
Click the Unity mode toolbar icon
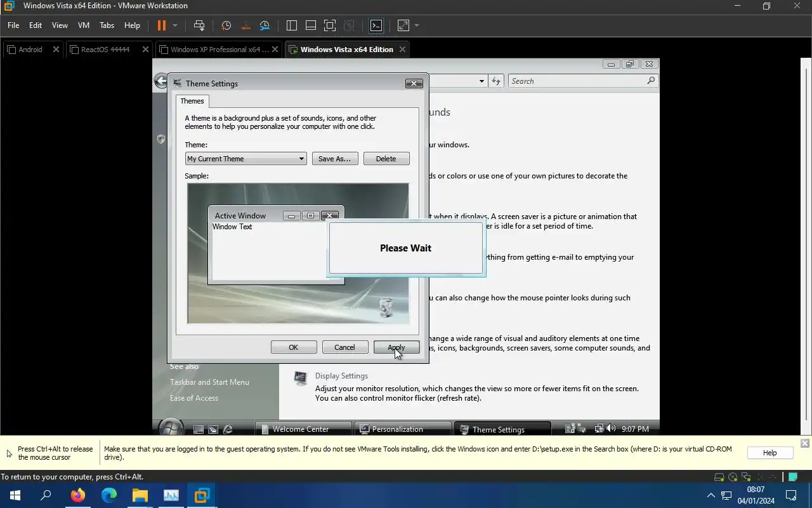coord(349,25)
